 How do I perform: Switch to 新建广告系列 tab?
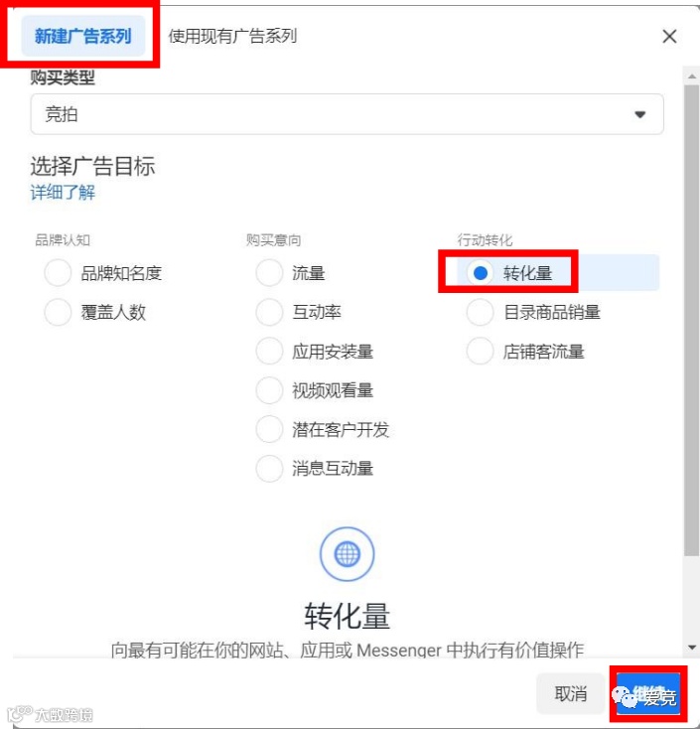point(83,36)
